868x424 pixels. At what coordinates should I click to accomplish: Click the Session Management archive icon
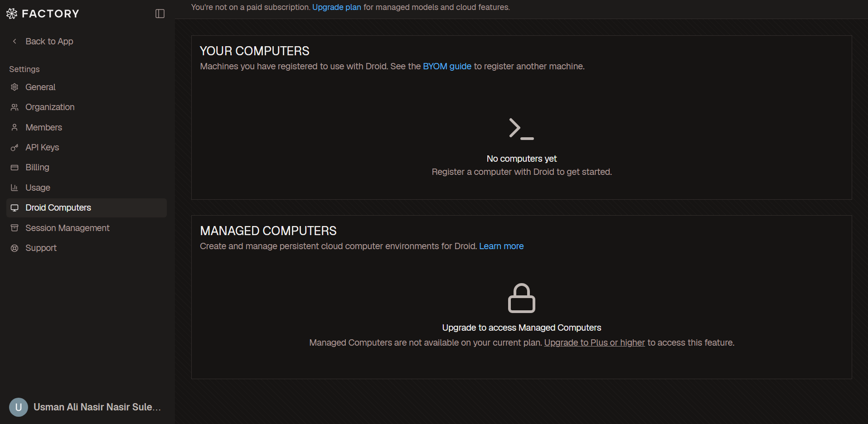15,228
